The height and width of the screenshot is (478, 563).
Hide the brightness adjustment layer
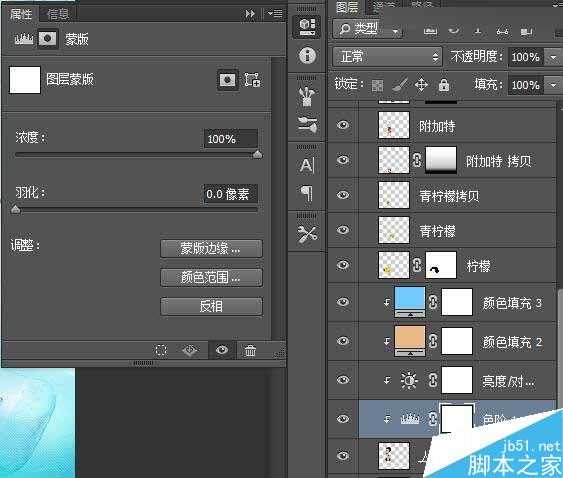(343, 379)
